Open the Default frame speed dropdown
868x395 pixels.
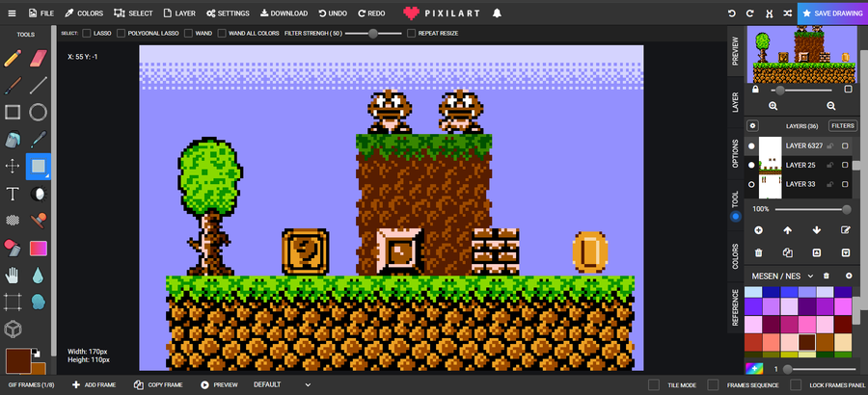click(282, 384)
